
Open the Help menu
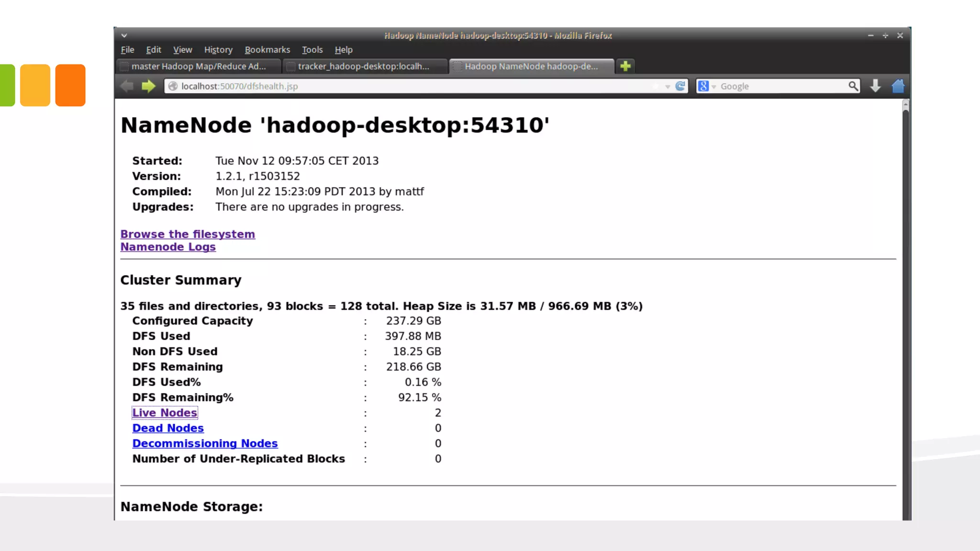click(344, 50)
